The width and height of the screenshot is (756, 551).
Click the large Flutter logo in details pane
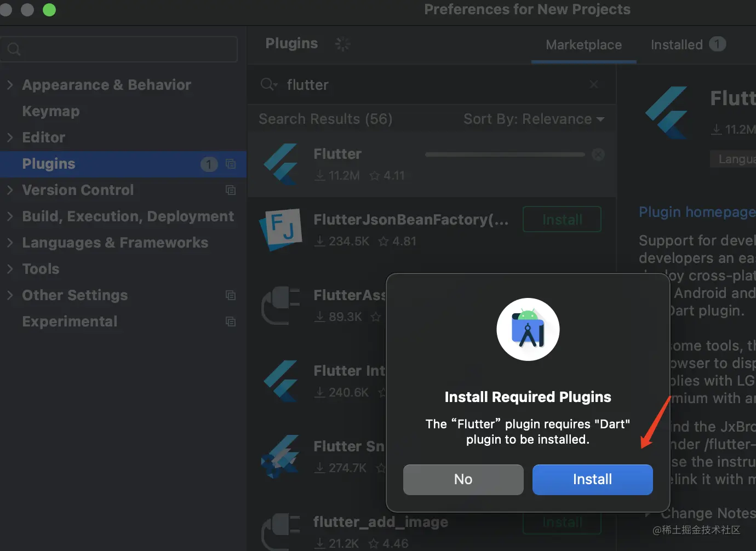[667, 112]
